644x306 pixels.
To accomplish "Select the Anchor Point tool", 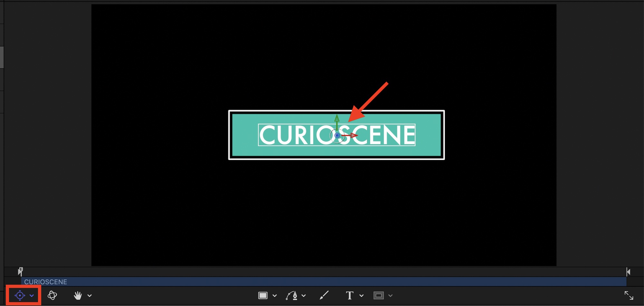I will pyautogui.click(x=20, y=295).
